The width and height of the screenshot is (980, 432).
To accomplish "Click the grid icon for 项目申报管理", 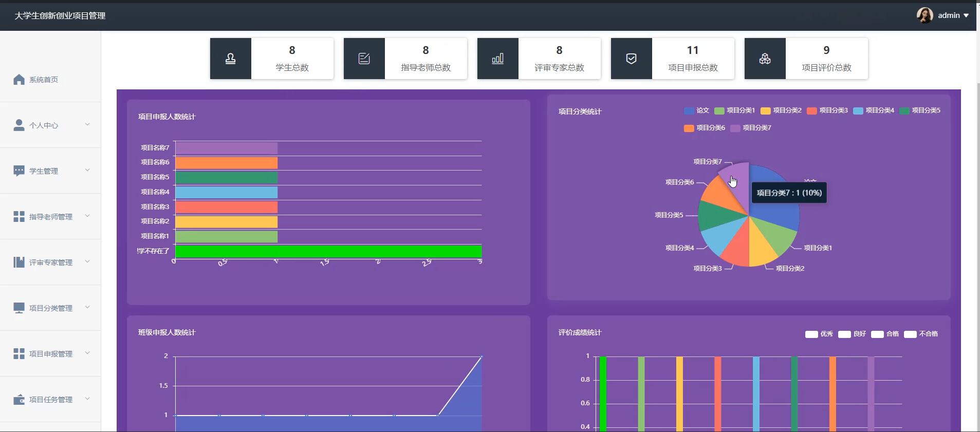I will [x=19, y=354].
